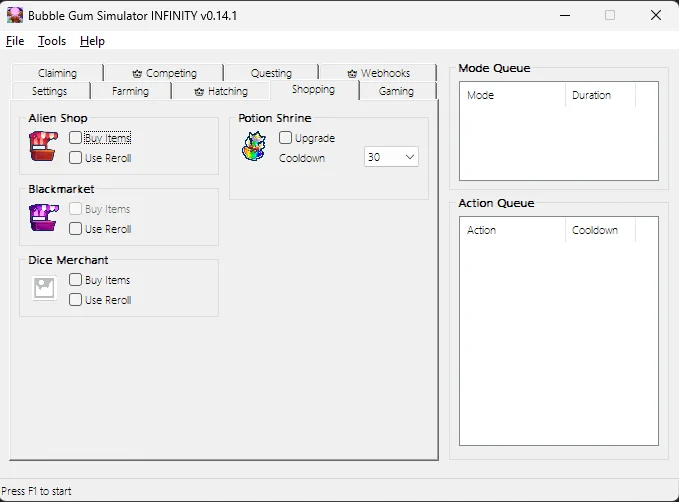Click the Mode column header
The image size is (679, 502).
(x=513, y=95)
